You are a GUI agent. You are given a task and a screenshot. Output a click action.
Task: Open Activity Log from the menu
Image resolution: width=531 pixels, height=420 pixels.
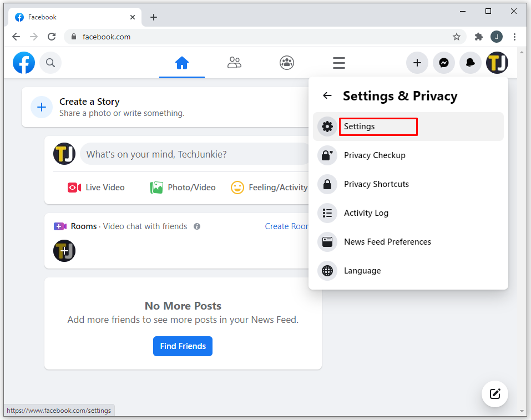coord(366,213)
